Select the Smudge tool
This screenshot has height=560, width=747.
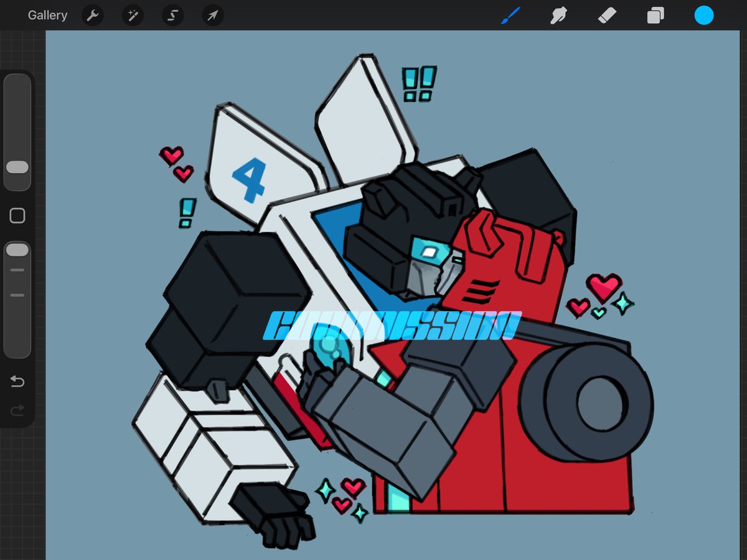click(x=558, y=16)
